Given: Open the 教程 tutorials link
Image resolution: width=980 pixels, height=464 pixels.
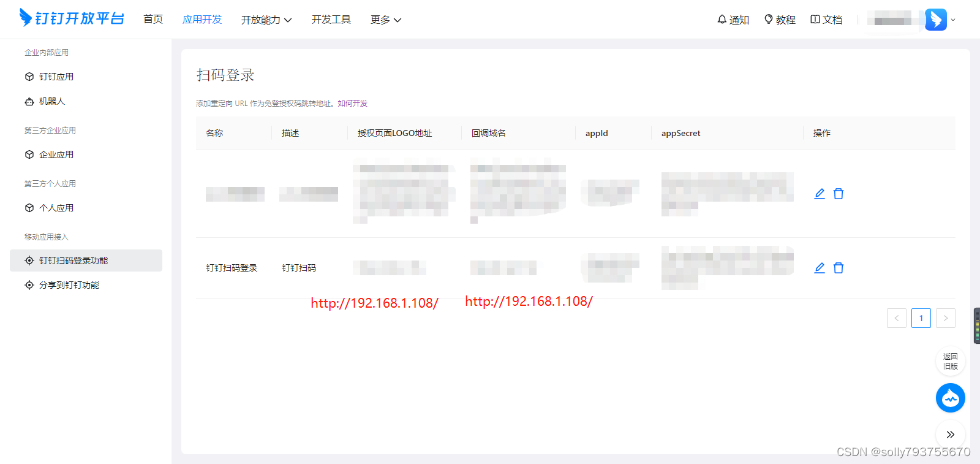Looking at the screenshot, I should (780, 20).
